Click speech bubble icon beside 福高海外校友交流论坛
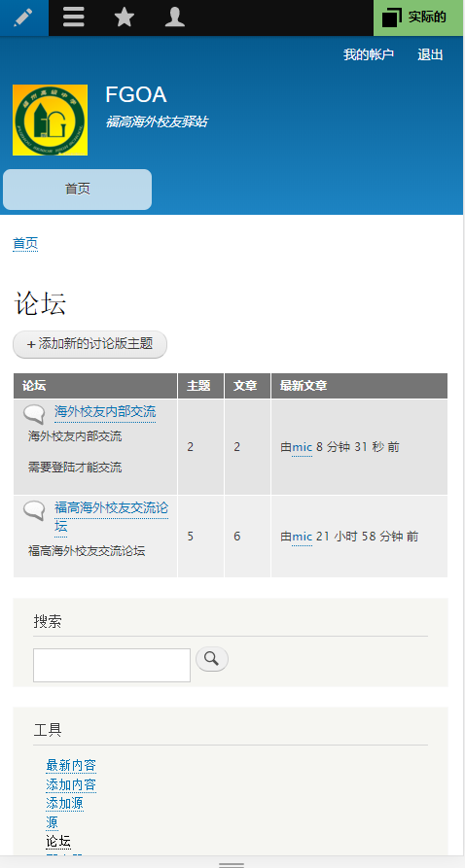This screenshot has width=465, height=868. pyautogui.click(x=34, y=510)
